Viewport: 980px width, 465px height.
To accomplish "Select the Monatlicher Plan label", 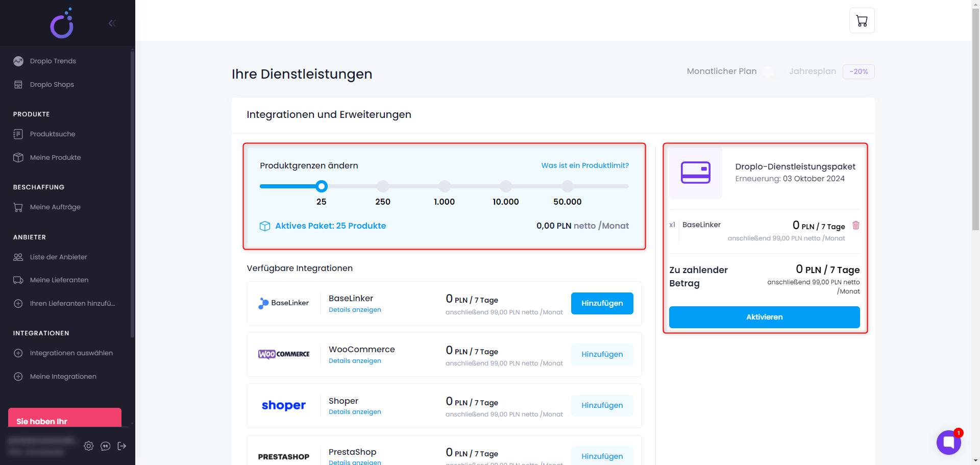I will coord(721,71).
